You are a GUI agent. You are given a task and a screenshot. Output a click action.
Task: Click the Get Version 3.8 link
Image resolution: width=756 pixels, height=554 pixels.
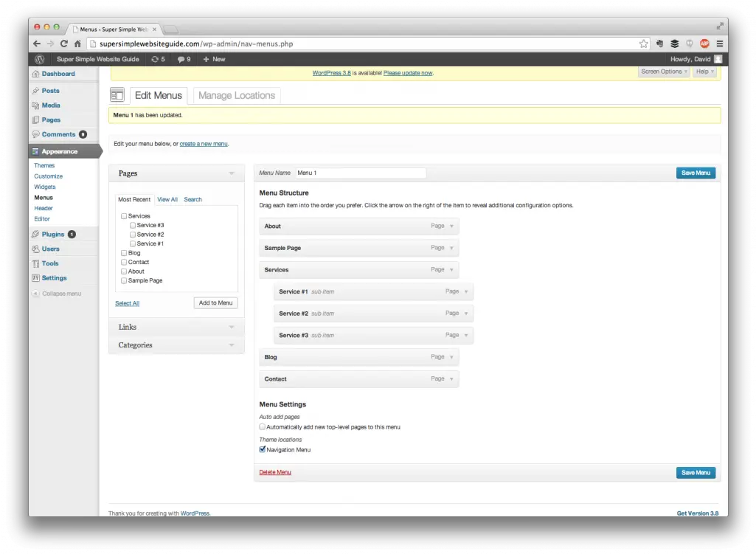697,513
